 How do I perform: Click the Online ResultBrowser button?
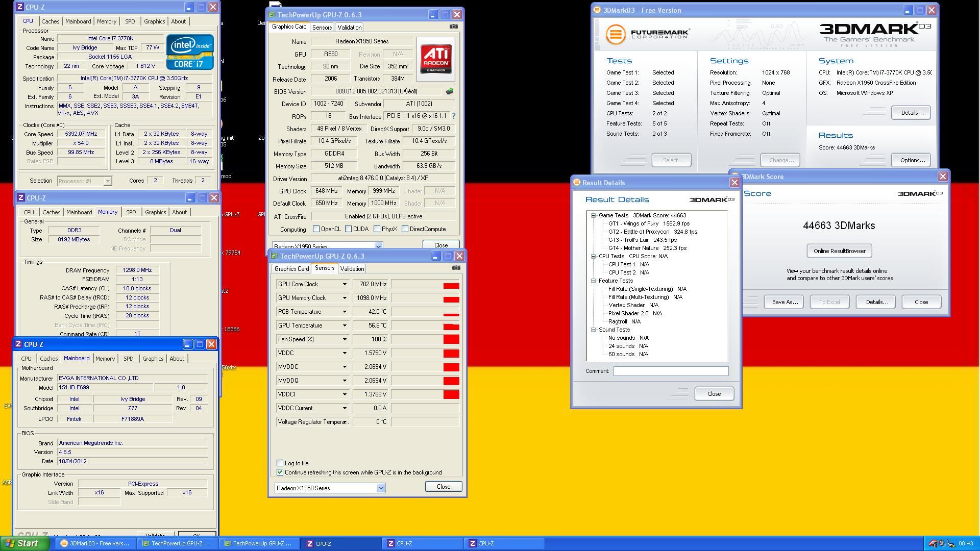tap(839, 251)
